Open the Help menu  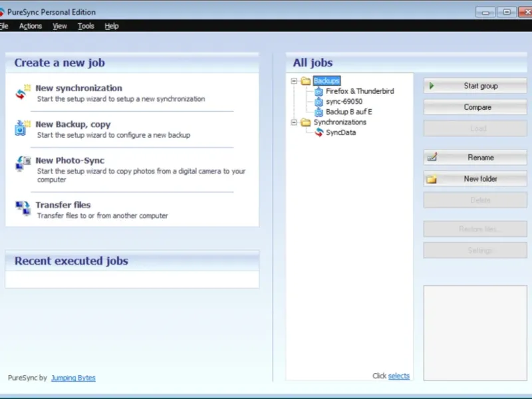point(112,26)
